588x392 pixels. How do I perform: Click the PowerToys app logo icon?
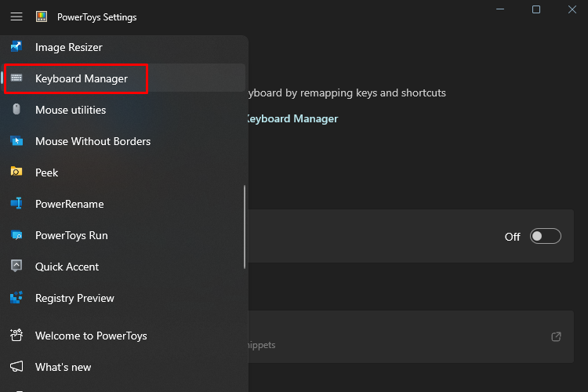[x=42, y=16]
